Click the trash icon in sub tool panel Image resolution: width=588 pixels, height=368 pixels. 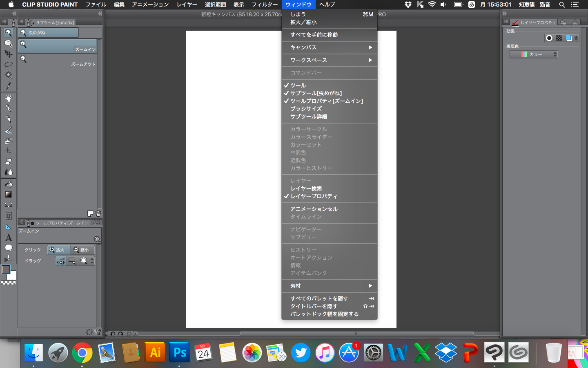98,213
